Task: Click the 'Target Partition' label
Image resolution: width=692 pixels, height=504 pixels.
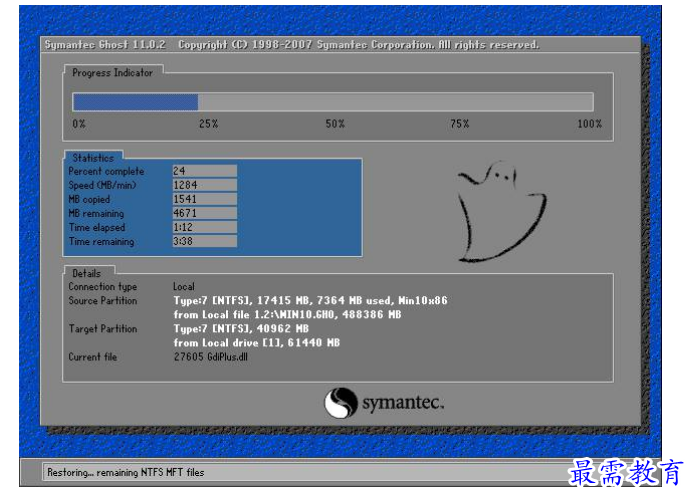Action: pyautogui.click(x=103, y=329)
